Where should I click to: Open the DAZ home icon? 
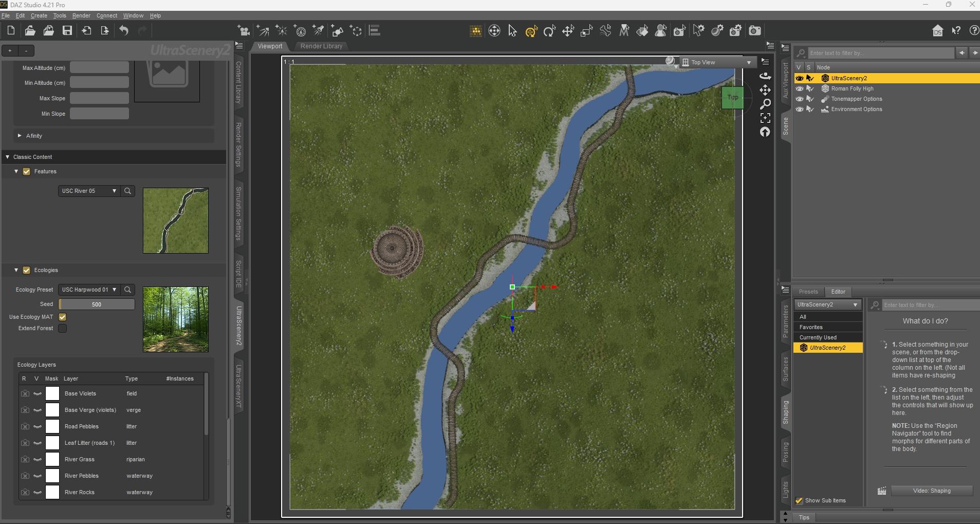[x=938, y=31]
